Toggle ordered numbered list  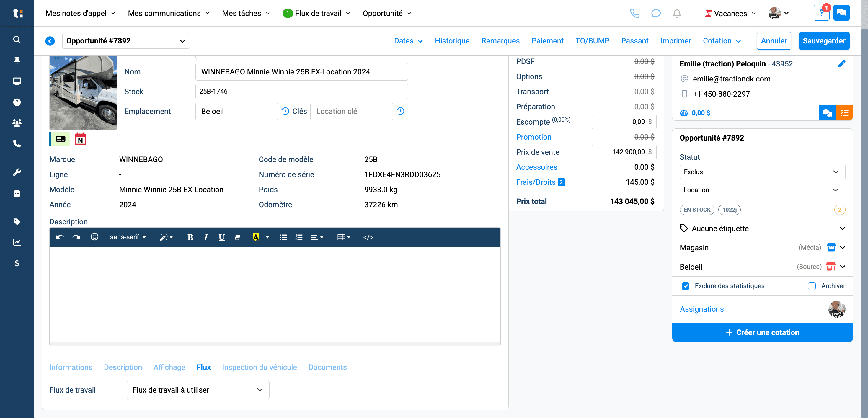point(299,237)
